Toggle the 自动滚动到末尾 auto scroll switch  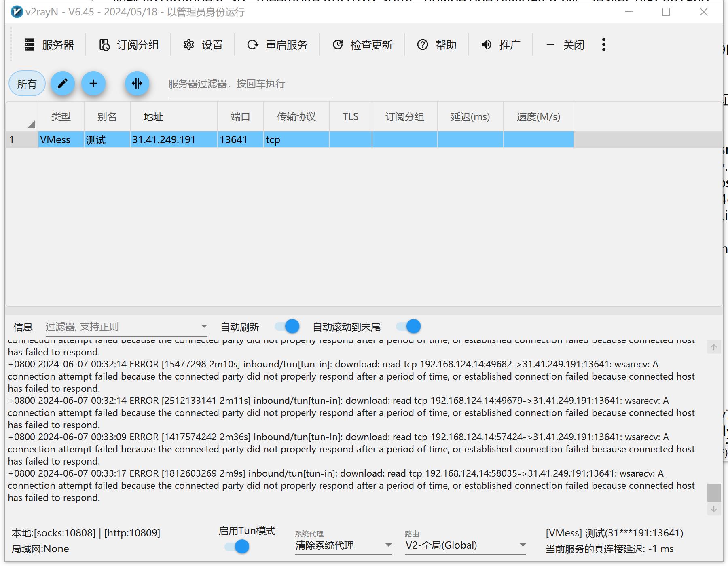click(x=408, y=326)
